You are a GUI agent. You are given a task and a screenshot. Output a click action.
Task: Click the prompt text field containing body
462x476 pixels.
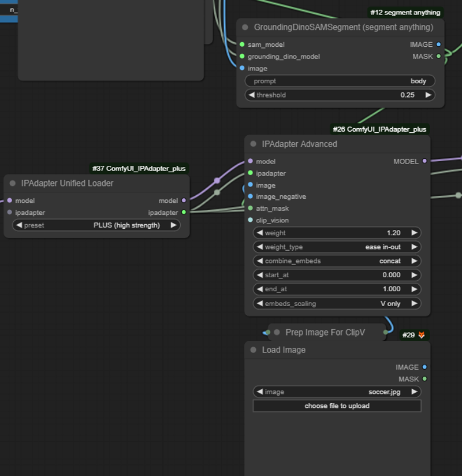(x=340, y=81)
